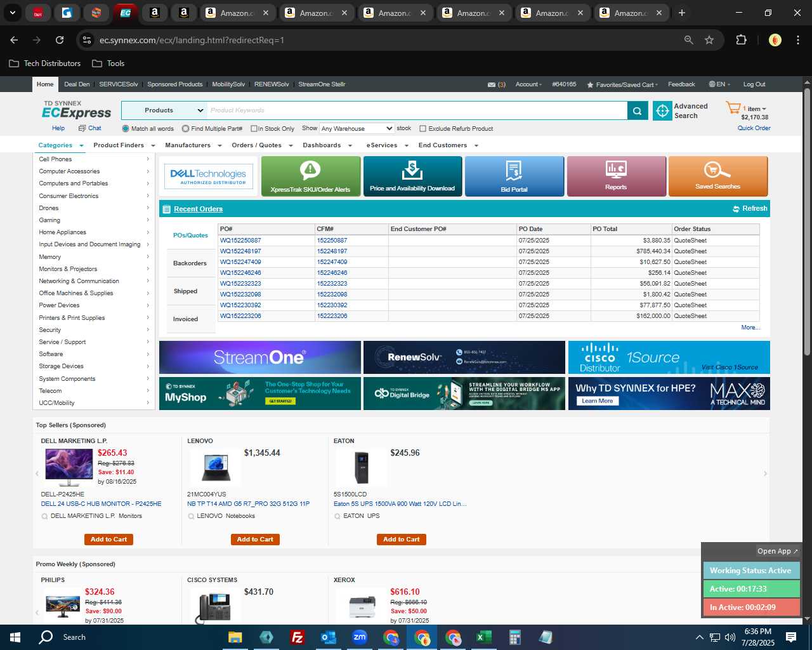
Task: Expand Favorites/Saved Cart menu
Action: click(622, 84)
